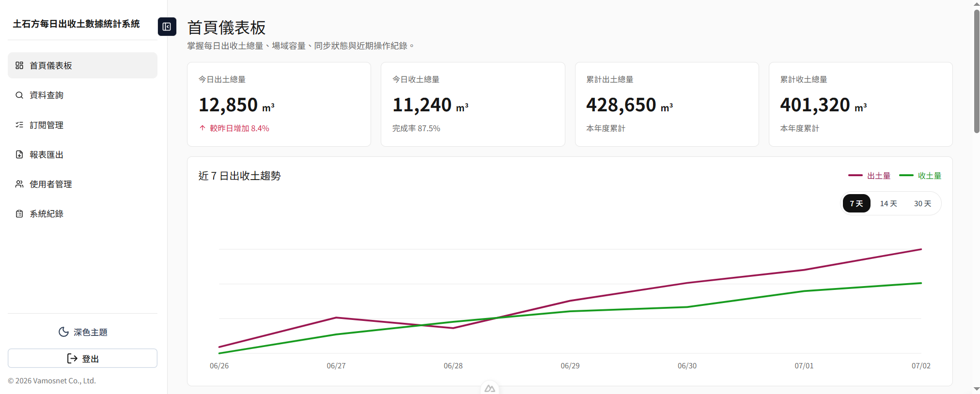Click the file download icon beside 報表匯出
This screenshot has width=980, height=394.
[x=19, y=154]
